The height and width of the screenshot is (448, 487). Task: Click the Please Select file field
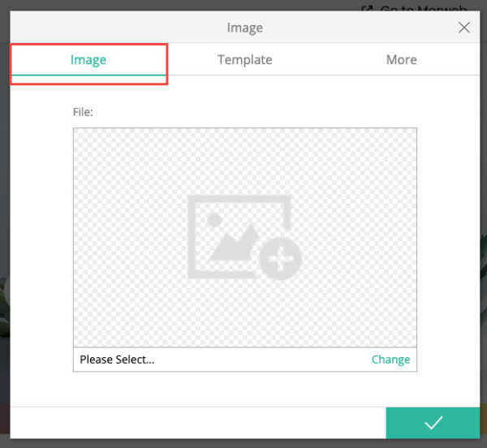tap(245, 360)
